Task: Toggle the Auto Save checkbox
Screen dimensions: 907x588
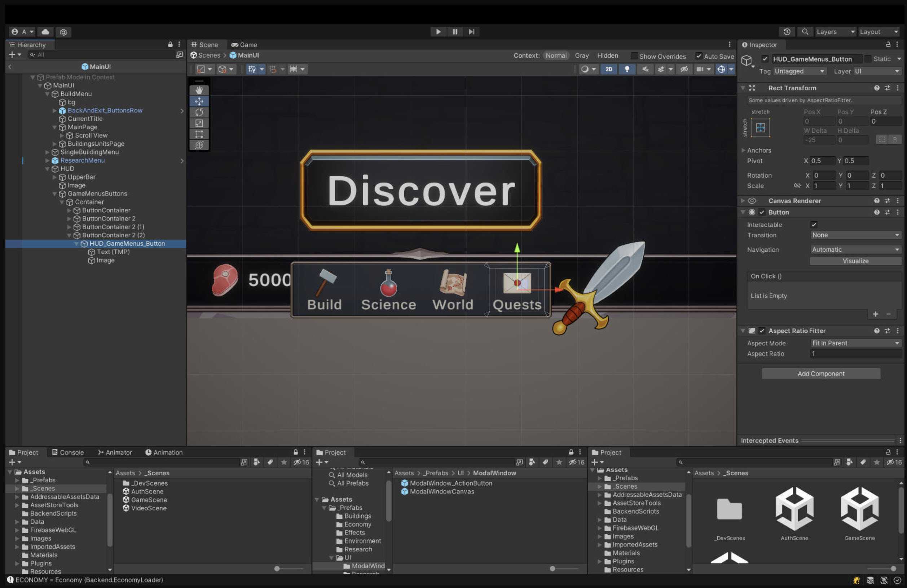Action: tap(699, 56)
